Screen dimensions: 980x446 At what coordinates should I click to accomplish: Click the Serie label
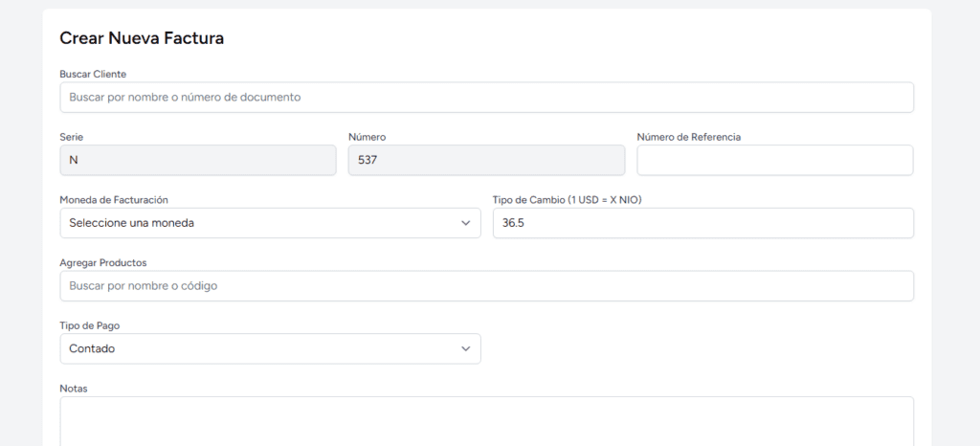(x=71, y=137)
